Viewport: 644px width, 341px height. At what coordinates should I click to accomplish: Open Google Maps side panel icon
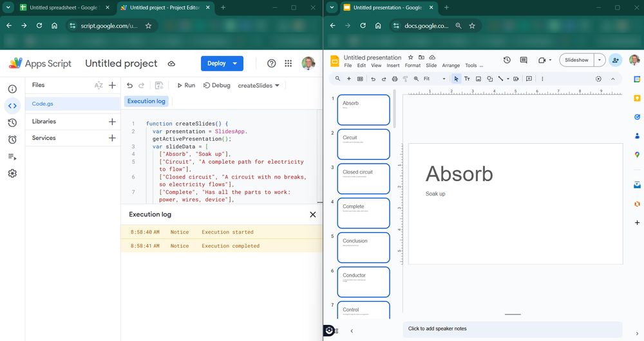pos(637,155)
